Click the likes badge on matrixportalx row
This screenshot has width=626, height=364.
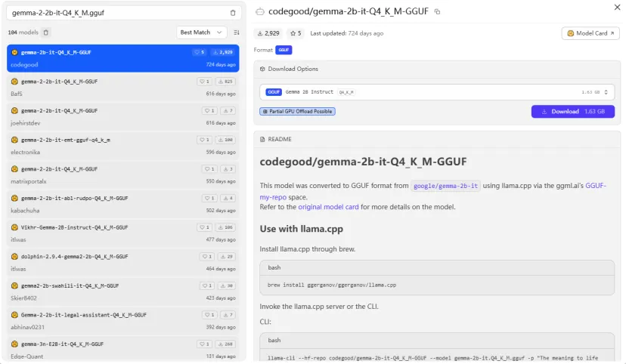[209, 169]
